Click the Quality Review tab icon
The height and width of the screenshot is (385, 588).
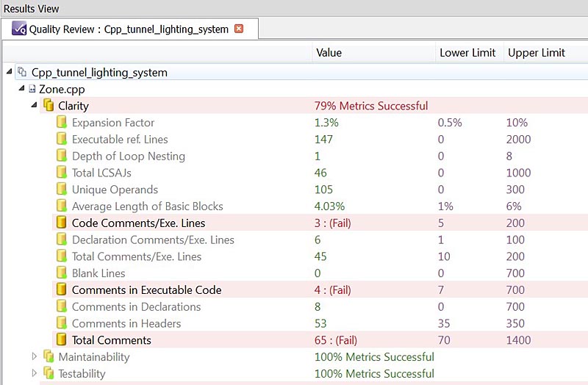tap(19, 29)
